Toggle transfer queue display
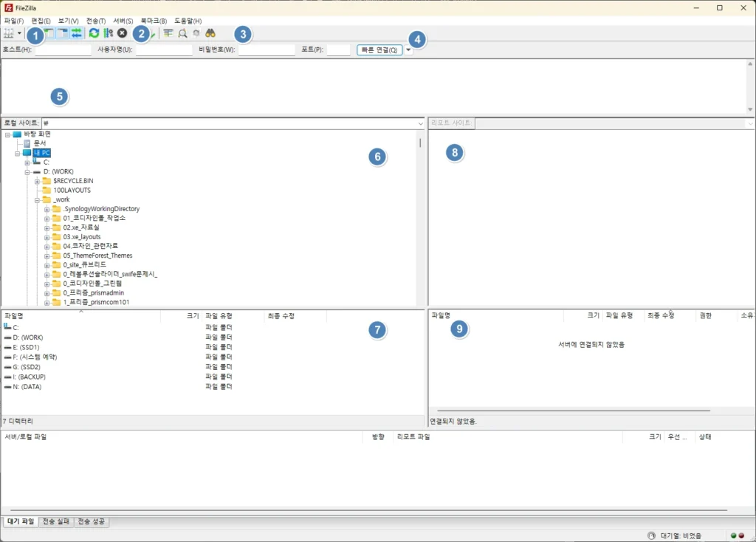The height and width of the screenshot is (542, 756). tap(76, 33)
